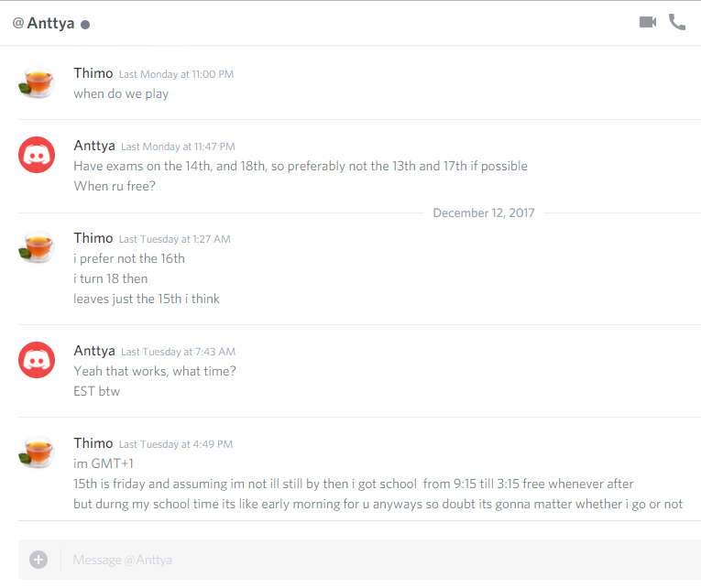This screenshot has height=588, width=701.
Task: Click the December 12, 2017 date divider
Action: (x=483, y=212)
